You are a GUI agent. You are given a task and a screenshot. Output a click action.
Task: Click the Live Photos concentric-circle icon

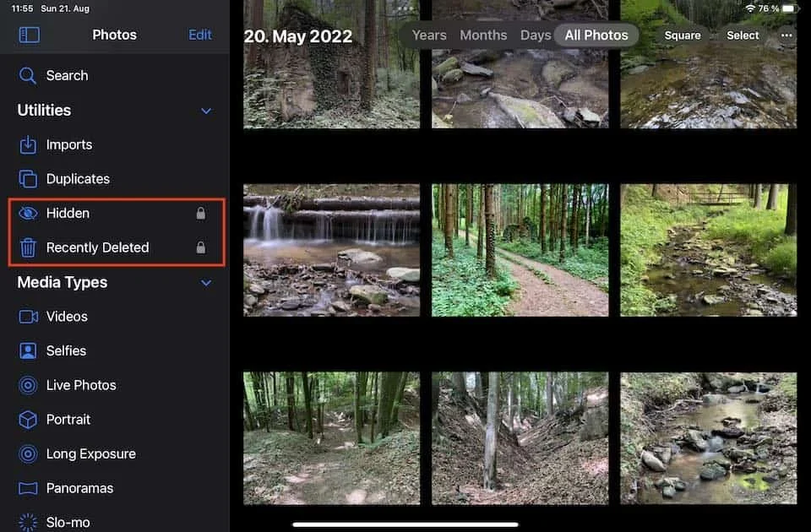(28, 385)
